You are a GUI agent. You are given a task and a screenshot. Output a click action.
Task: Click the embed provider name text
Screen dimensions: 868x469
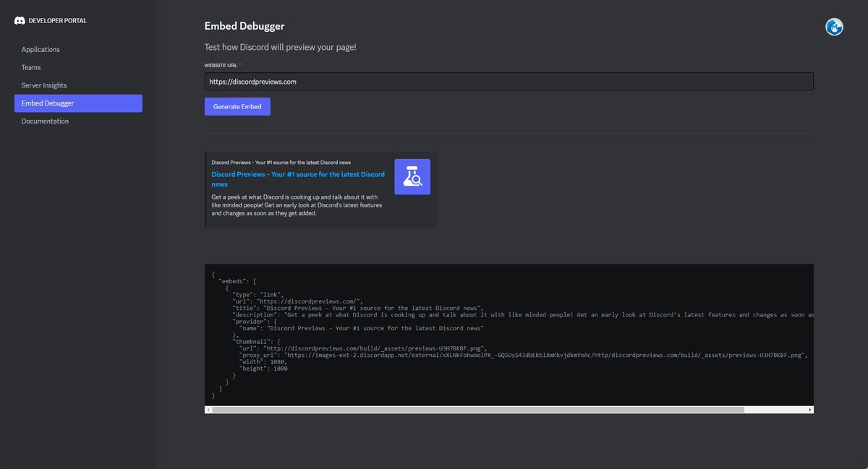point(281,163)
